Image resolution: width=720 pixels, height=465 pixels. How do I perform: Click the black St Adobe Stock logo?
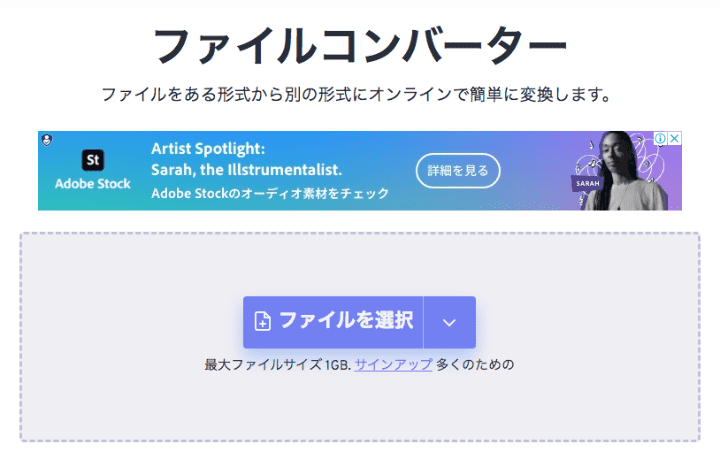(x=93, y=160)
